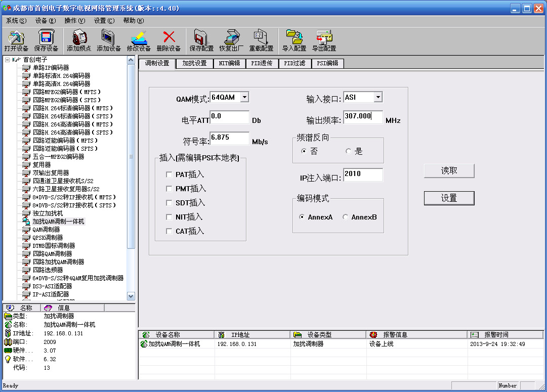Image resolution: width=547 pixels, height=392 pixels.
Task: Click the device tree scroll up arrow
Action: [131, 60]
